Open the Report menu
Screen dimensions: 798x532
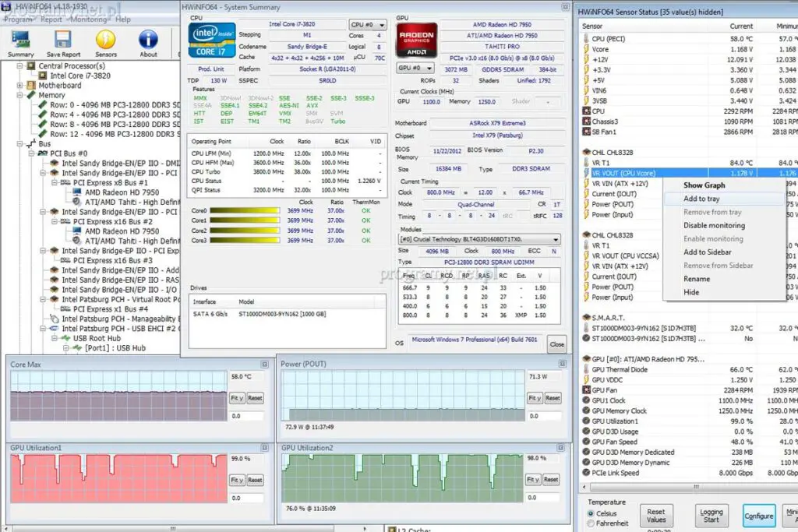pyautogui.click(x=51, y=19)
